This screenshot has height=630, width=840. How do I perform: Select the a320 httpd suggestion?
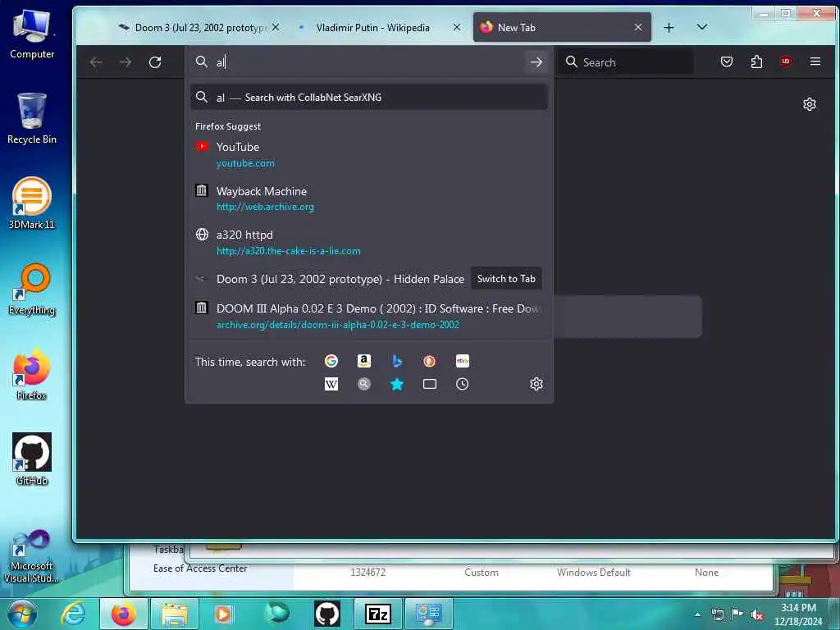(x=369, y=243)
